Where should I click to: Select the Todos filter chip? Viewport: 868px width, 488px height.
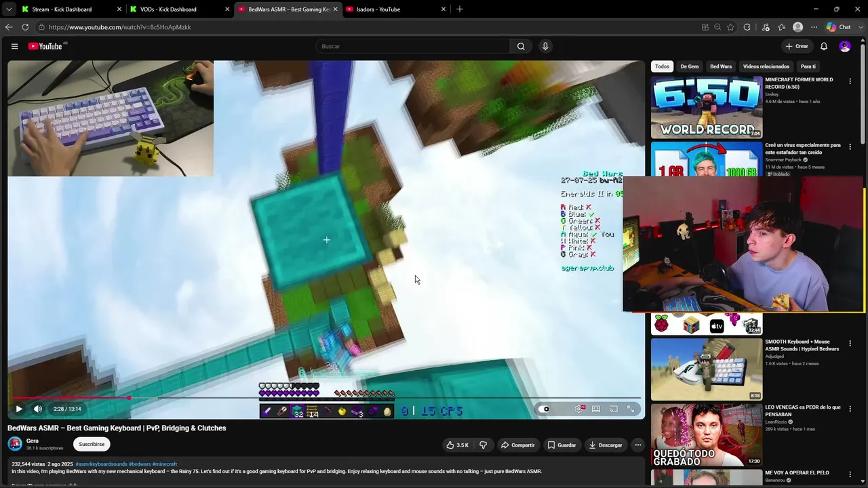pyautogui.click(x=662, y=66)
